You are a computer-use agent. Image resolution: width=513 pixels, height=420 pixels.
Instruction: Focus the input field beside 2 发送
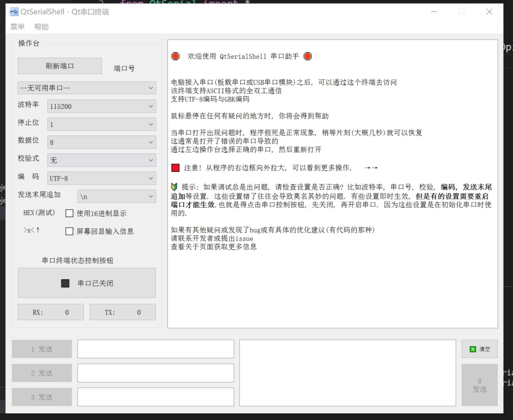point(156,373)
